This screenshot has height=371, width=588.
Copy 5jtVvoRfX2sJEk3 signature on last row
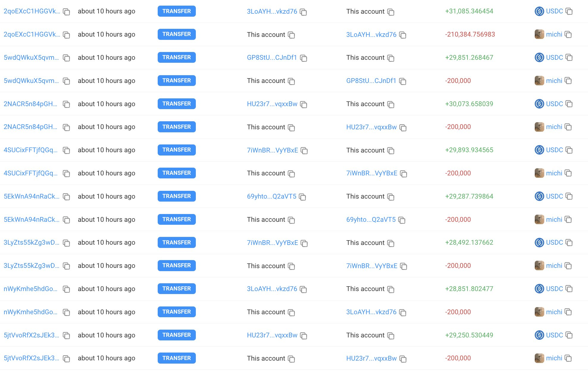tap(66, 359)
